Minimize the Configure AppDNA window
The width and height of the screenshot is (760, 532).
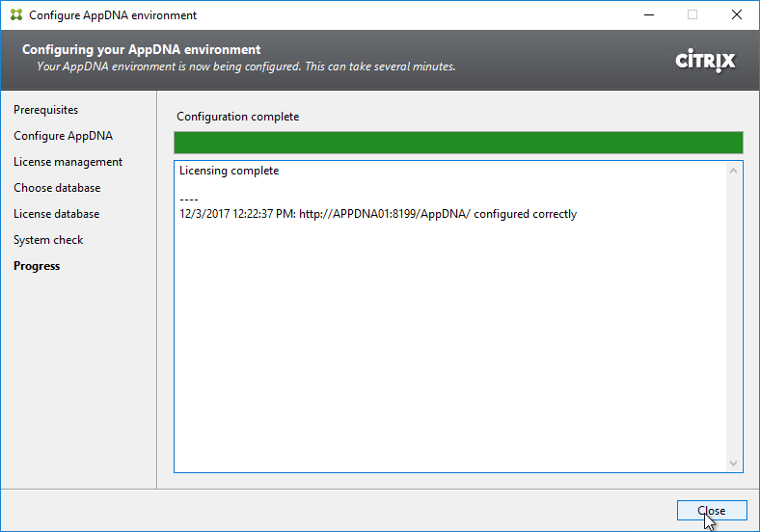(x=649, y=15)
